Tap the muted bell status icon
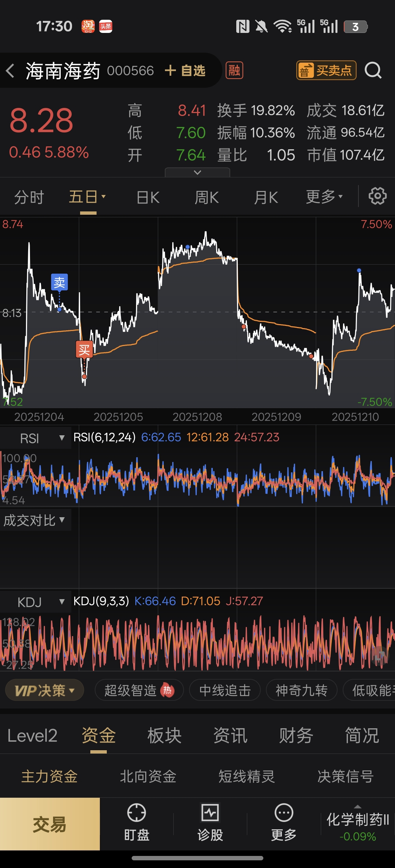 (x=261, y=26)
